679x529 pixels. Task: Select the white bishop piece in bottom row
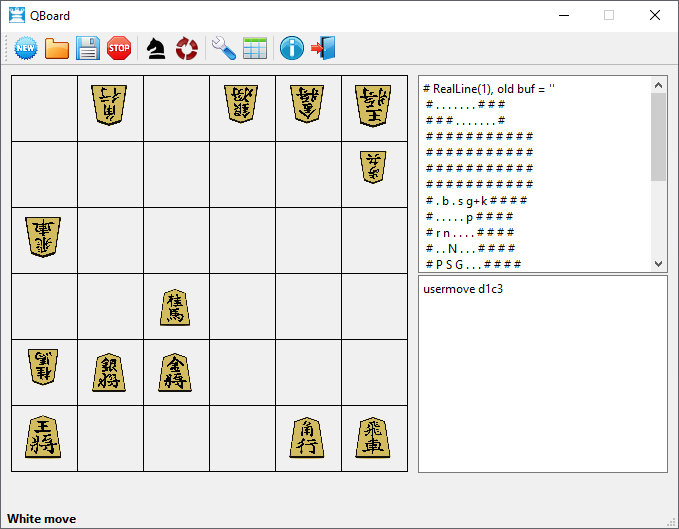pyautogui.click(x=307, y=438)
